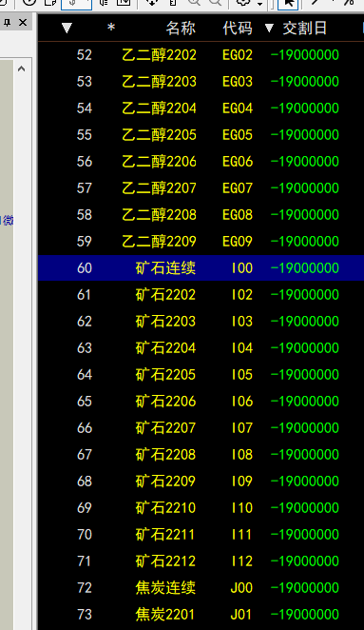Click row number 60

tap(85, 267)
